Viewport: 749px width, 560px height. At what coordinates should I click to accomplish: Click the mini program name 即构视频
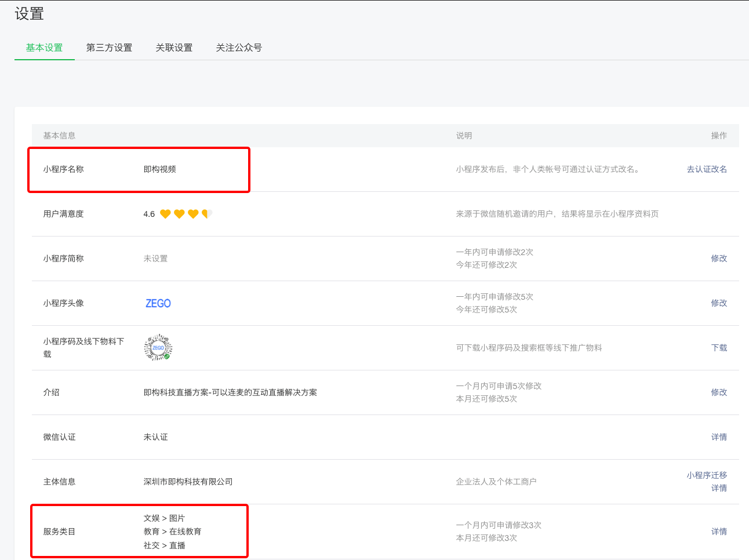[x=160, y=169]
